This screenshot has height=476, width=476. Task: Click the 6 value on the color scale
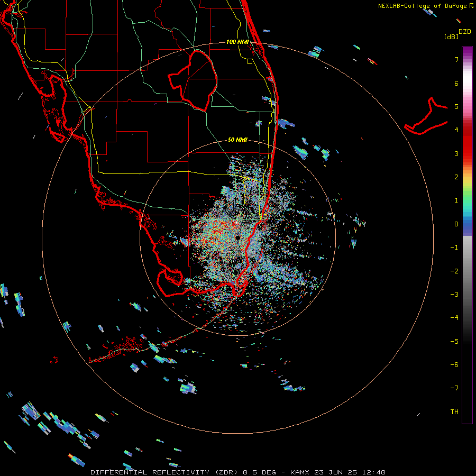[x=456, y=83]
